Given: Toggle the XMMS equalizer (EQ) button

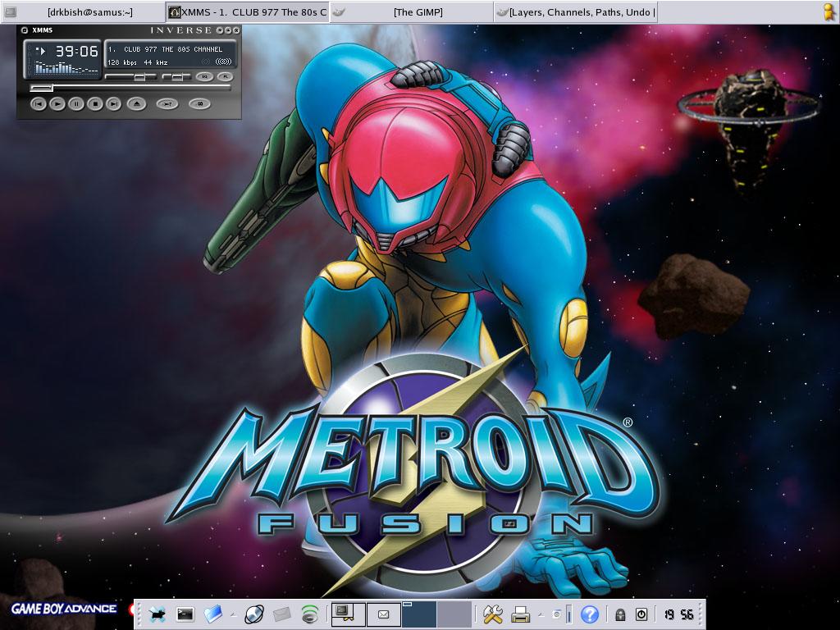Looking at the screenshot, I should (204, 76).
